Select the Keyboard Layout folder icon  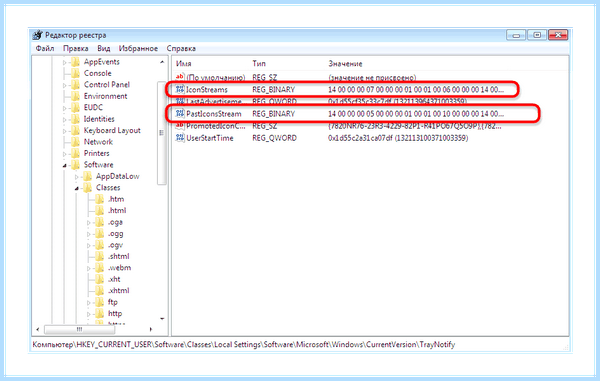tap(76, 131)
